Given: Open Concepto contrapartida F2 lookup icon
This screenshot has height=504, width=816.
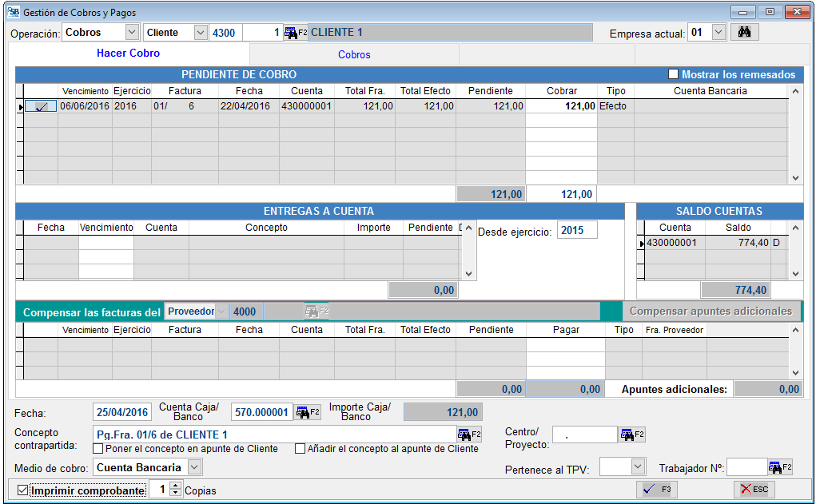Looking at the screenshot, I should 469,435.
